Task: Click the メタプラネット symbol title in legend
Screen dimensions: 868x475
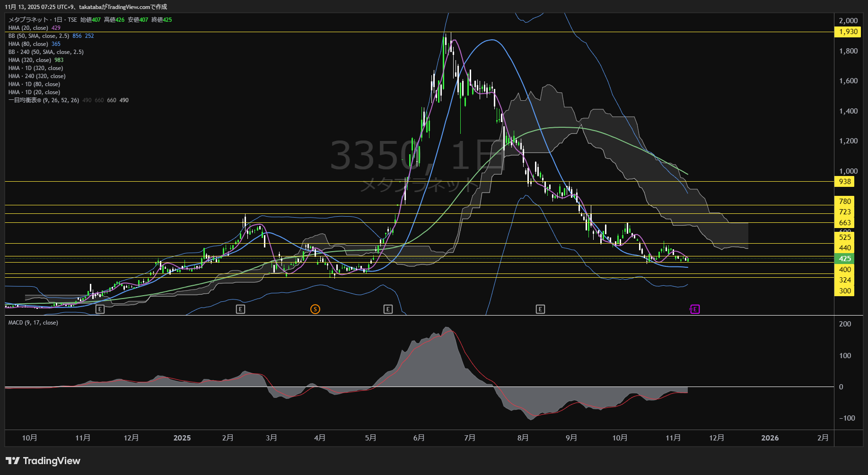Action: pyautogui.click(x=28, y=20)
